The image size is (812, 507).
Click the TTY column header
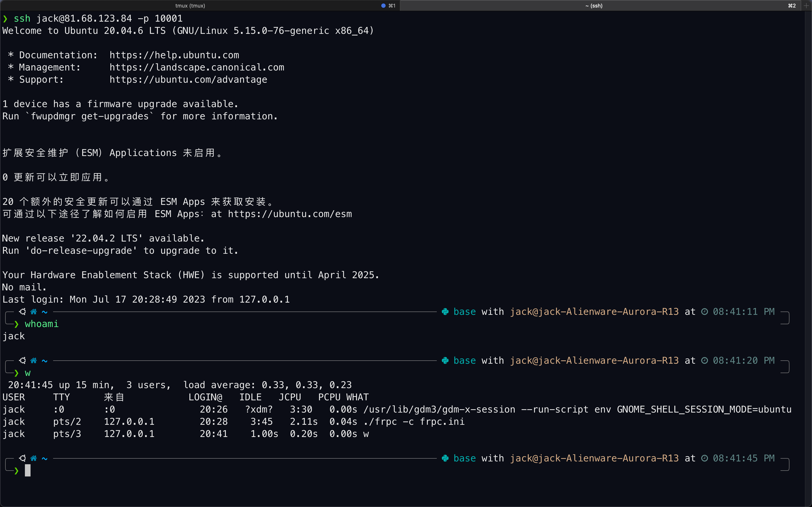[x=61, y=397]
